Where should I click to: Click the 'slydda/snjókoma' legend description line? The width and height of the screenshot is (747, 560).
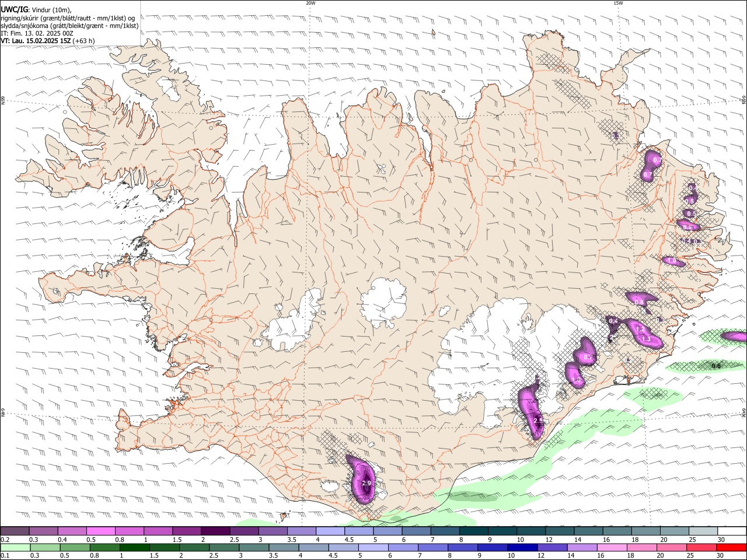pos(69,26)
